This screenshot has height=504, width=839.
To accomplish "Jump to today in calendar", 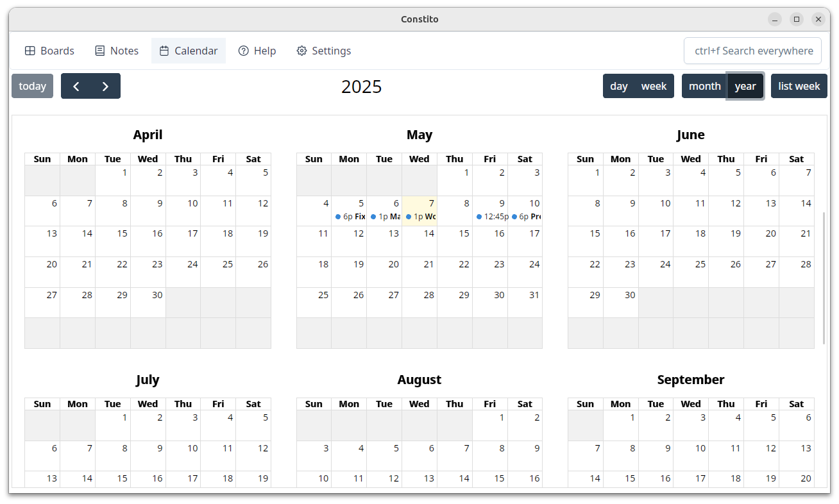I will (32, 86).
